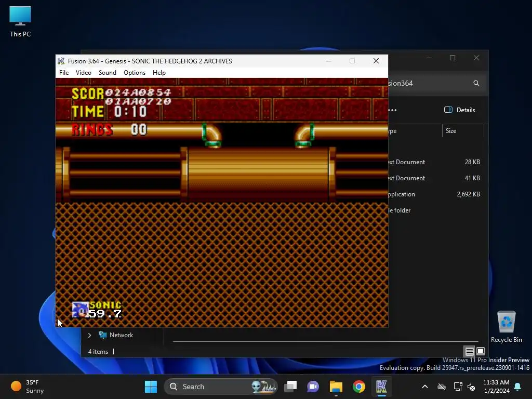Click the cloud sync tray icon
Screen dimensions: 532x399
point(442,387)
